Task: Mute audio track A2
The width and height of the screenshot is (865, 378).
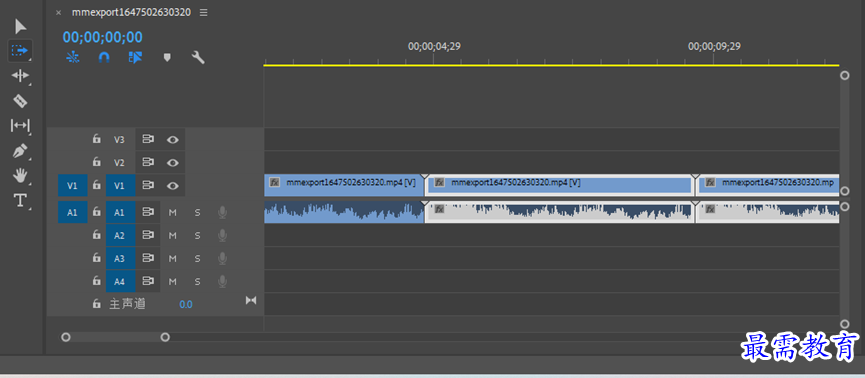Action: point(172,236)
